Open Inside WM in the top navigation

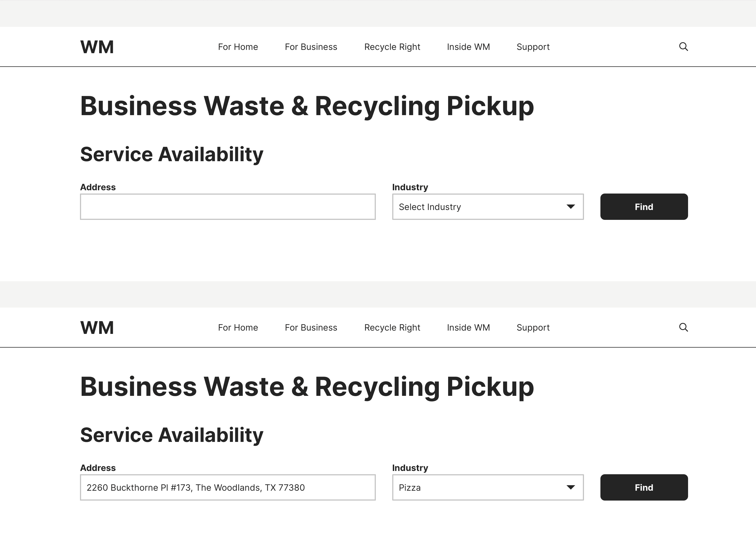pos(468,47)
